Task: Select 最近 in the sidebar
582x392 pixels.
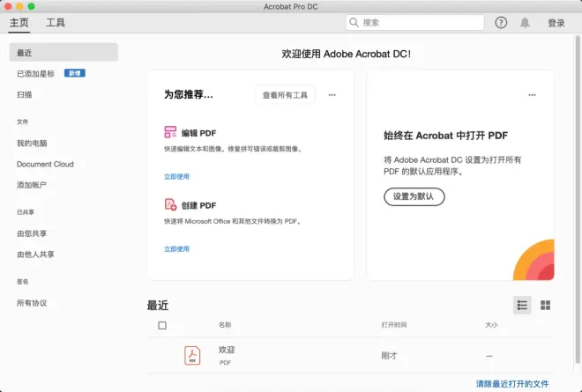Action: point(63,53)
